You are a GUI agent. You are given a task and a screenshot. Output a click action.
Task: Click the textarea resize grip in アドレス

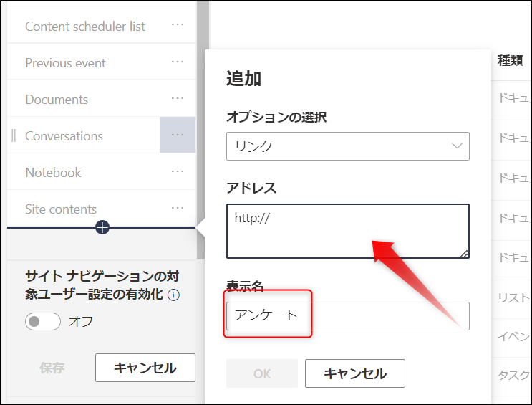click(x=464, y=254)
